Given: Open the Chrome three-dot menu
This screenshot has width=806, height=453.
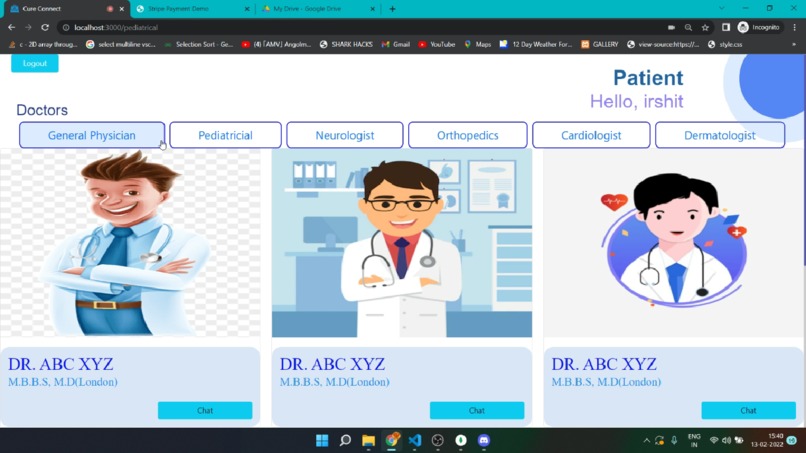Looking at the screenshot, I should [x=795, y=27].
